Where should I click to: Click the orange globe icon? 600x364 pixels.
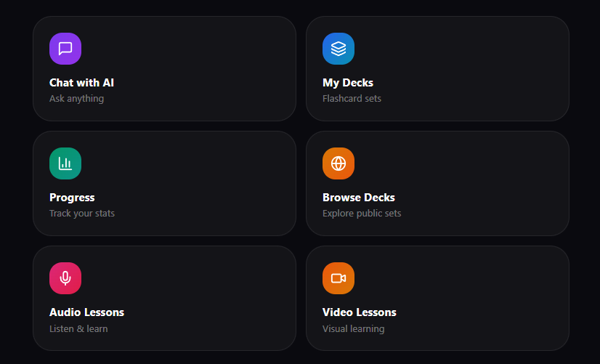point(338,163)
